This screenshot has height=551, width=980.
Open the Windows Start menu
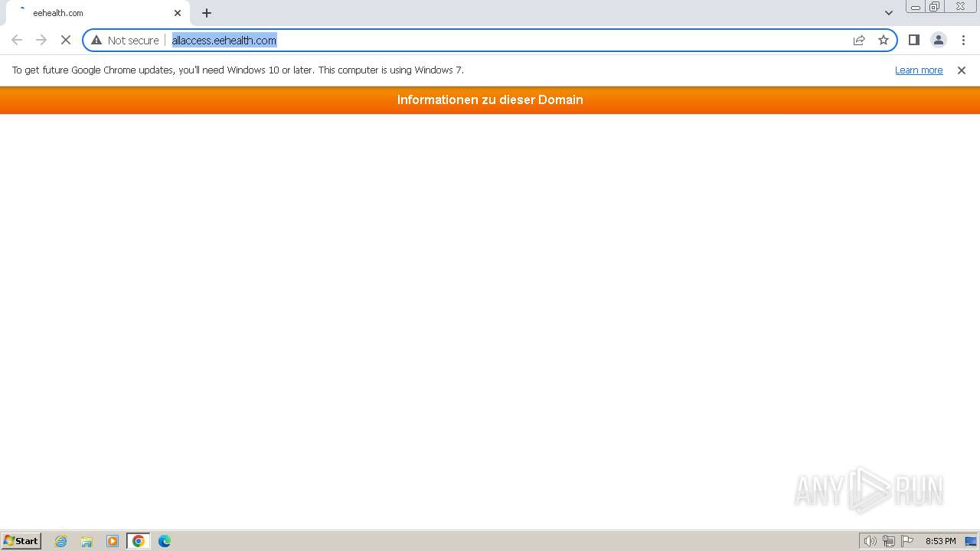pyautogui.click(x=21, y=541)
